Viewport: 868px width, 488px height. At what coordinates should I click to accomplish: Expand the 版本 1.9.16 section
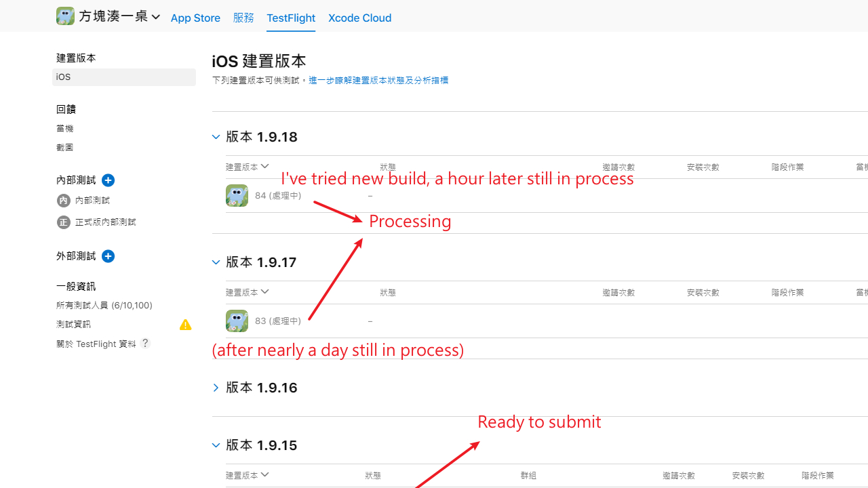216,388
